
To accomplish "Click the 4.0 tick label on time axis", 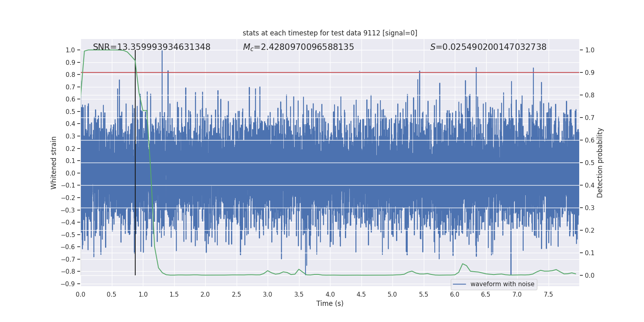I will (330, 295).
